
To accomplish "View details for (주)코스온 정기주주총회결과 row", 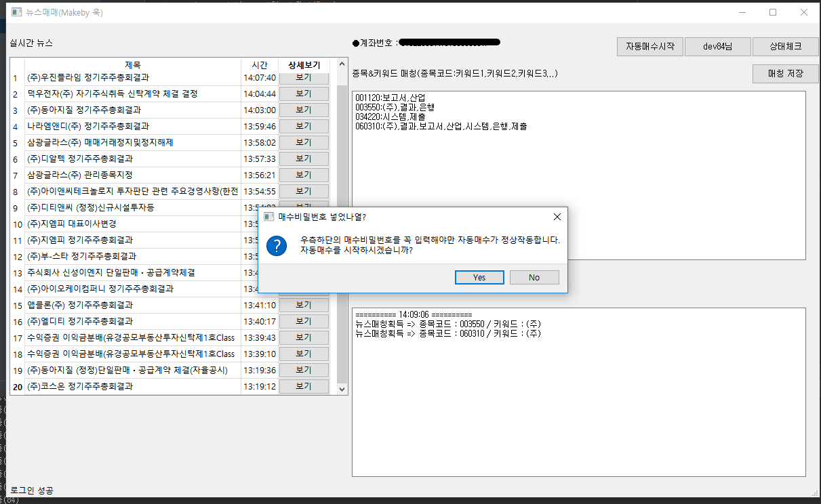I will 304,386.
